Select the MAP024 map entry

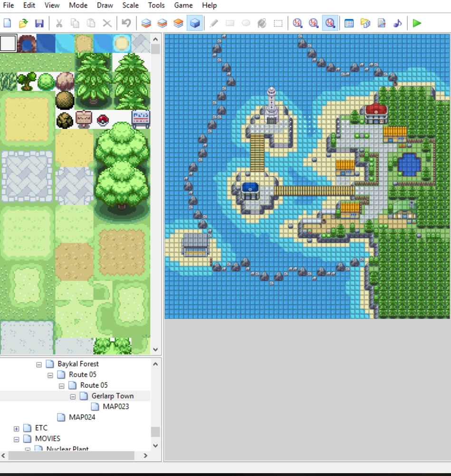point(82,417)
